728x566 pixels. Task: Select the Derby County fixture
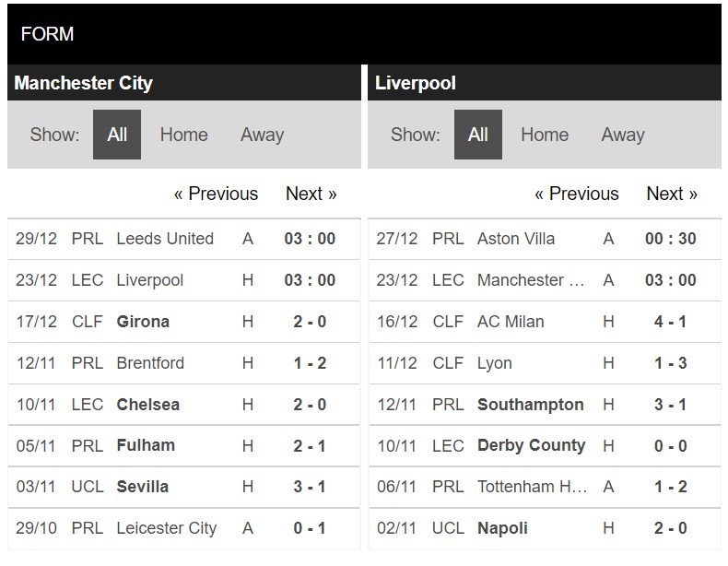coord(531,445)
